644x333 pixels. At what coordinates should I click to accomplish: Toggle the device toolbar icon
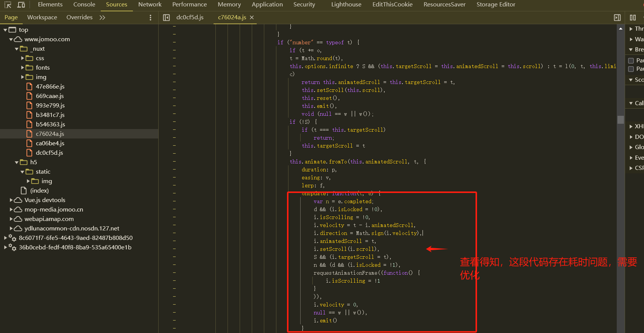(21, 5)
